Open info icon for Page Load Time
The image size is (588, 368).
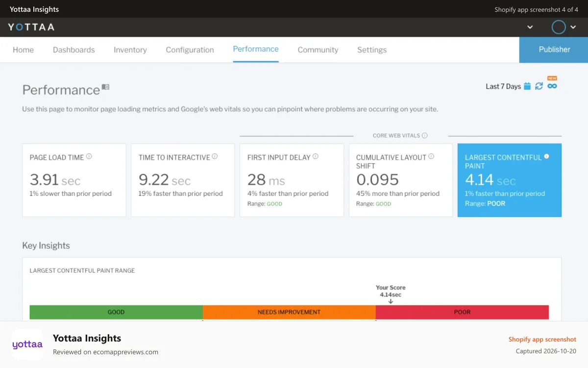(89, 157)
